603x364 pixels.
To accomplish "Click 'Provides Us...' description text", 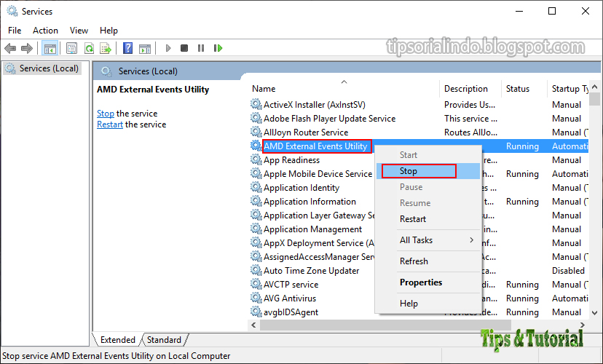I will [x=470, y=105].
